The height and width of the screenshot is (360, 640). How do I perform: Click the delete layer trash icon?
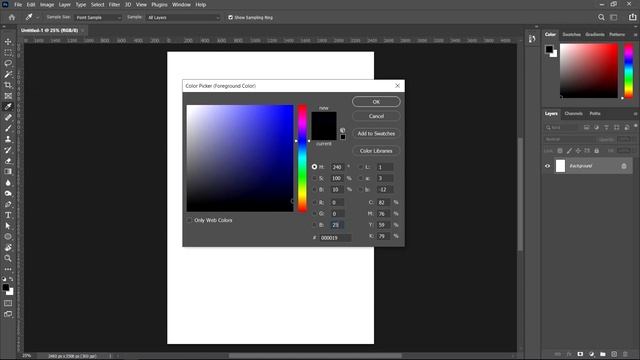tap(625, 354)
